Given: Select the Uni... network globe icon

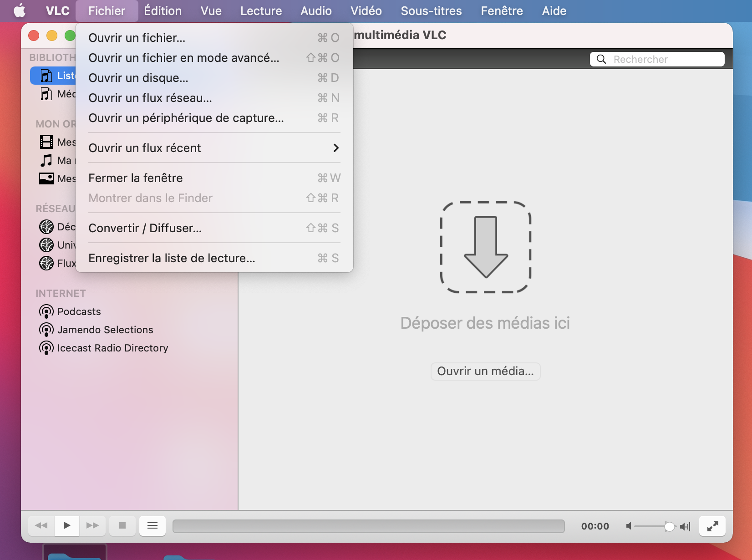Looking at the screenshot, I should tap(46, 245).
